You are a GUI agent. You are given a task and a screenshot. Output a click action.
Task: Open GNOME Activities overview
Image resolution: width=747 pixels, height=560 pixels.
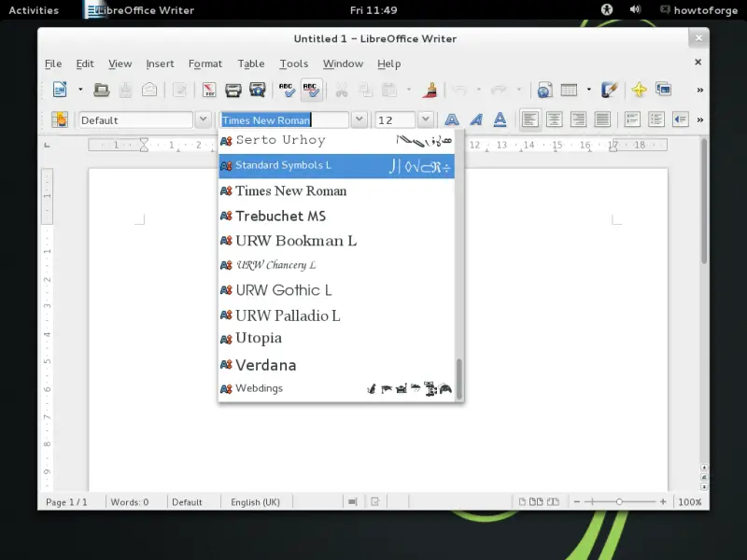coord(34,10)
